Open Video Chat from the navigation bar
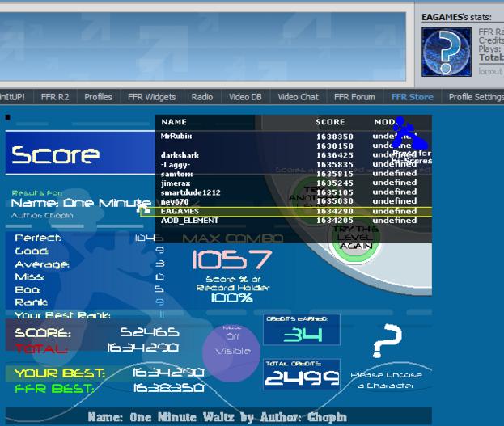504x426 pixels. (x=298, y=97)
